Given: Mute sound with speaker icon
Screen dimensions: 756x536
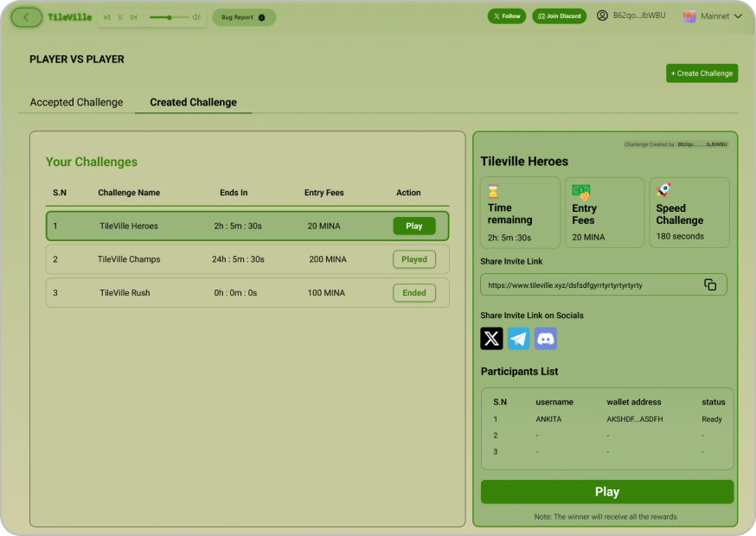Looking at the screenshot, I should point(196,17).
